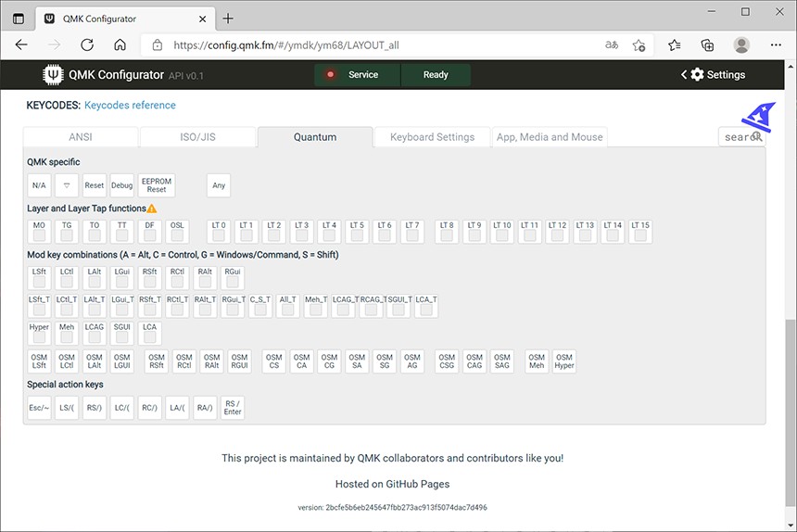797x532 pixels.
Task: Choose the LT 15 keycode
Action: 640,232
